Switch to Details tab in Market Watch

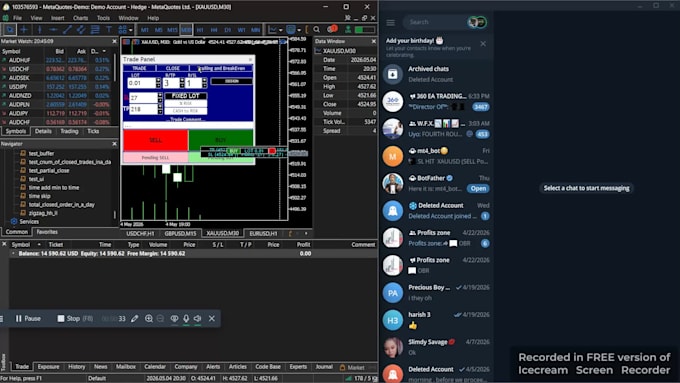tap(43, 131)
